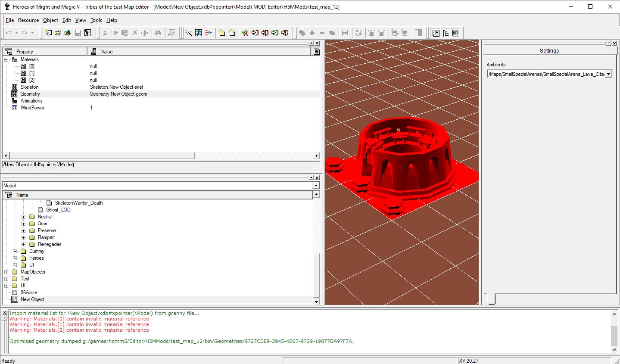Collapse the Materials property group
The width and height of the screenshot is (620, 364).
click(6, 59)
